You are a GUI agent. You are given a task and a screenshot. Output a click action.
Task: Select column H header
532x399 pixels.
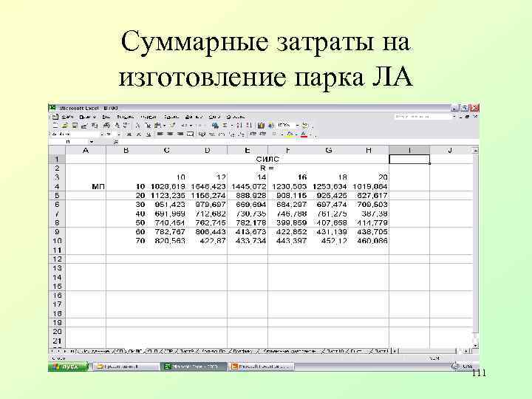369,150
